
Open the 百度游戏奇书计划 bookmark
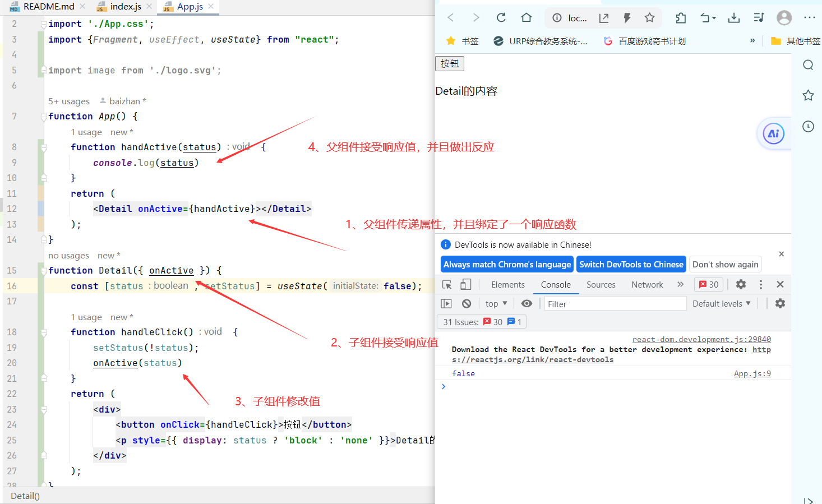tap(644, 41)
